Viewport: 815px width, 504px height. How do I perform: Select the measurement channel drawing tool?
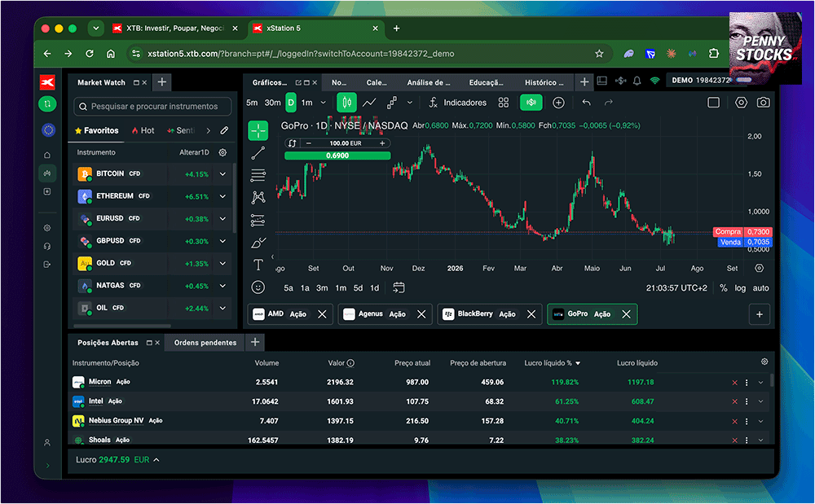[258, 220]
